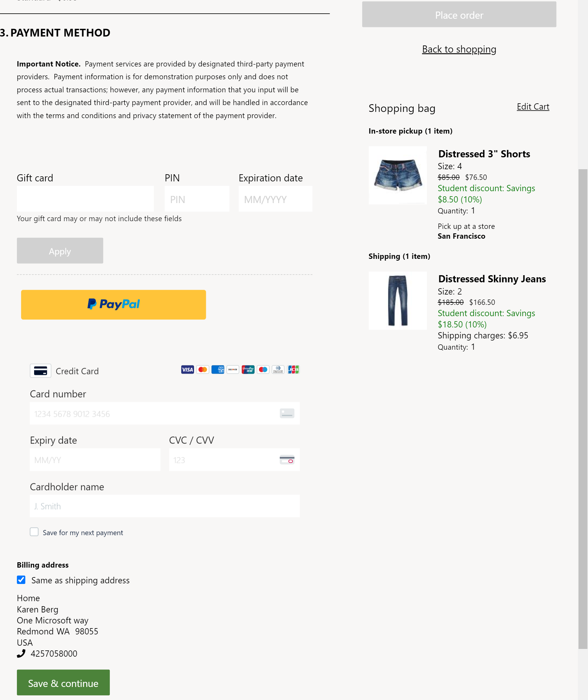Click the Visa payment icon
Screen dimensions: 588x700
tap(187, 369)
